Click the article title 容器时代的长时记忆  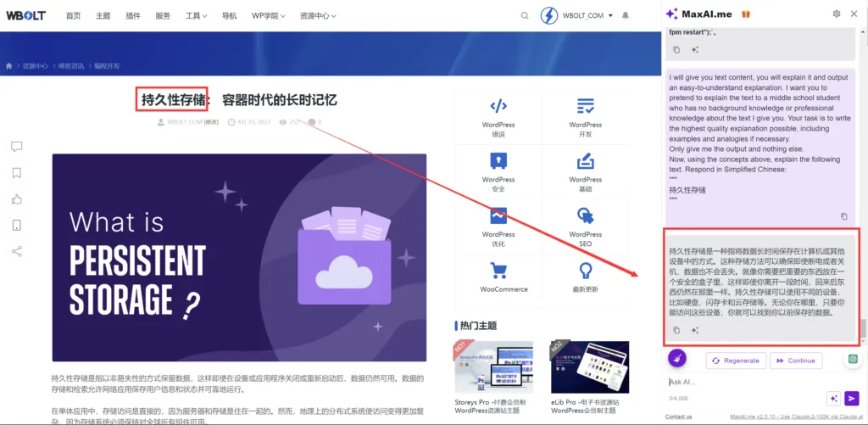pos(280,100)
